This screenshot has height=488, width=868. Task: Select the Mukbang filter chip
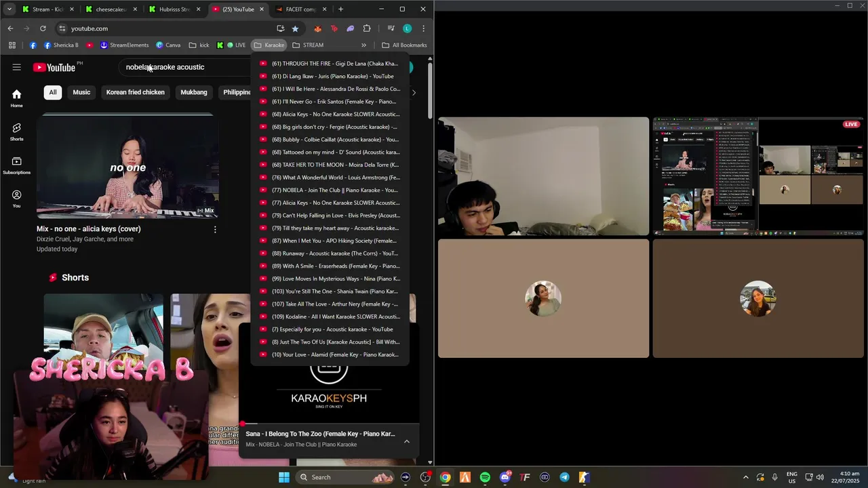tap(194, 92)
